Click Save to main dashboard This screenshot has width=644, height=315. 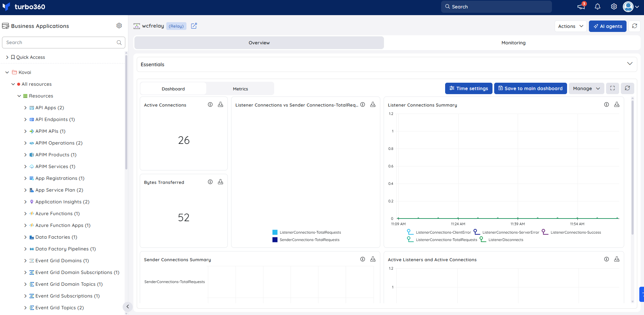530,88
